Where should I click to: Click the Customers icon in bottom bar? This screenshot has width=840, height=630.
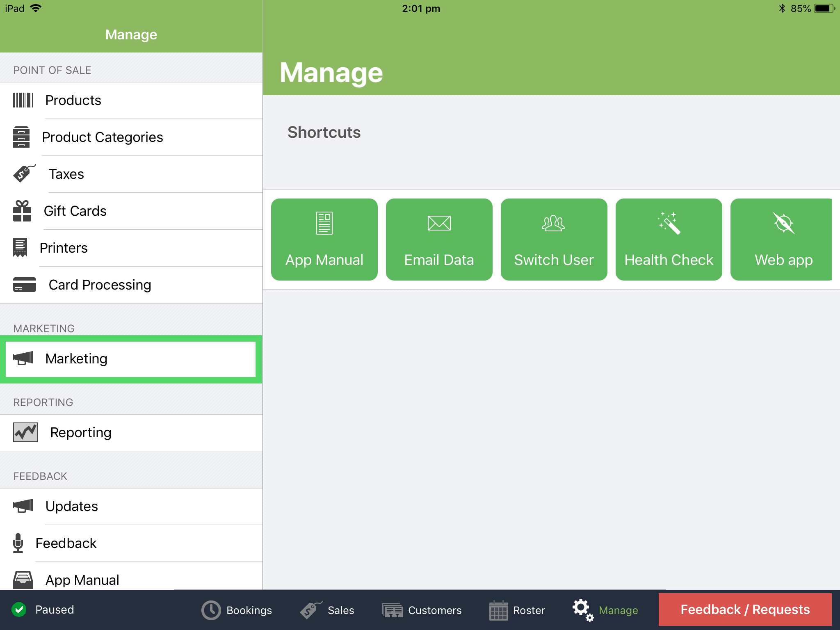(x=393, y=610)
